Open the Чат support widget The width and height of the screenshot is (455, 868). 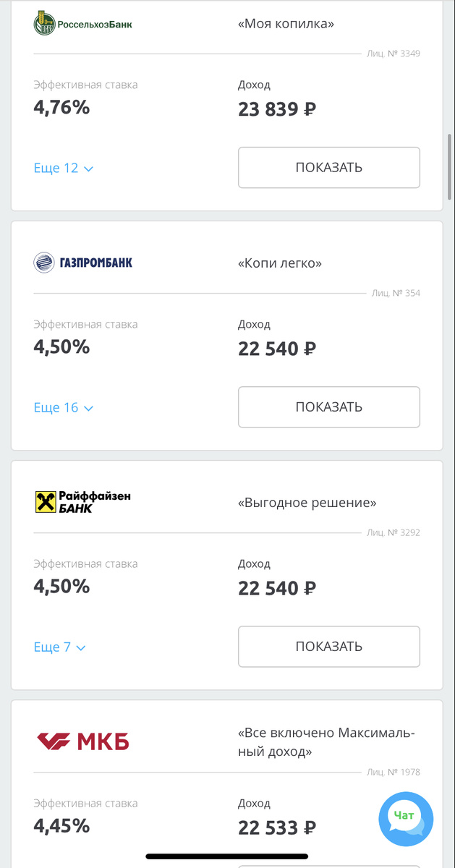point(406,818)
